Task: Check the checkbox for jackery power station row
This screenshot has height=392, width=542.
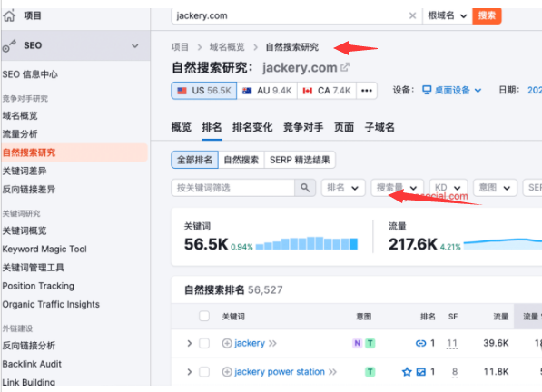Action: (204, 372)
